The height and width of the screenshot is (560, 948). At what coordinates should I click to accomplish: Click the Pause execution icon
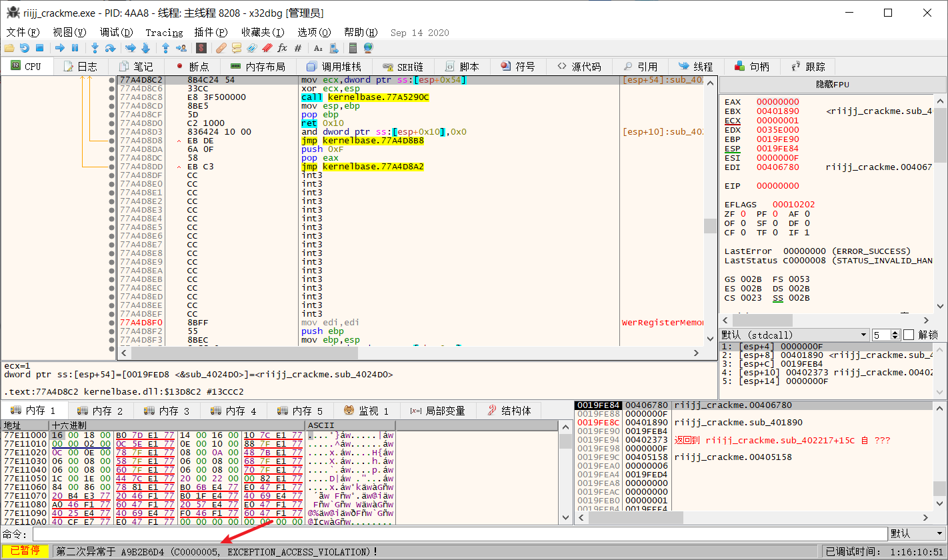pos(75,48)
